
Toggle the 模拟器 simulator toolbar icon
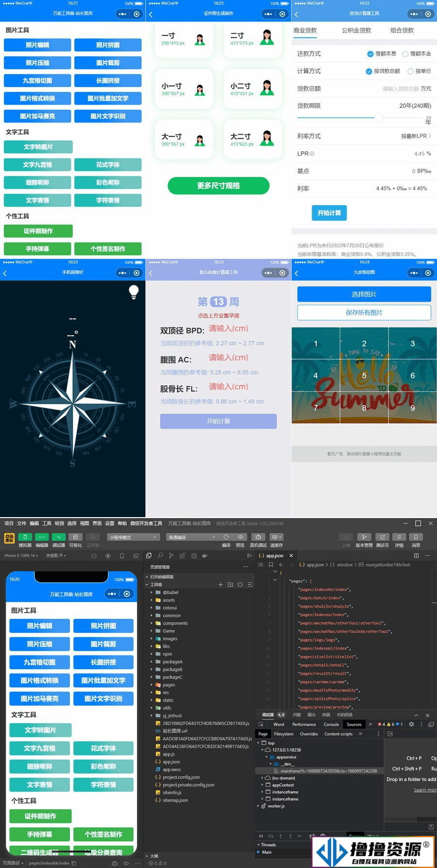pos(25,537)
